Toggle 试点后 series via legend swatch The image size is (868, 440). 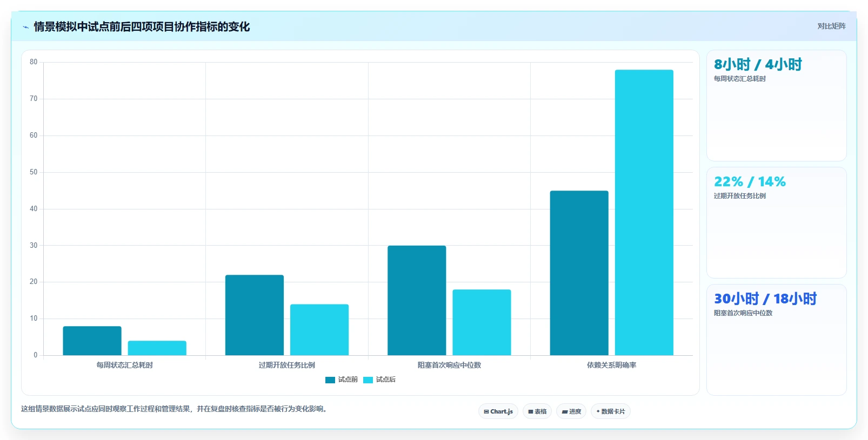click(368, 380)
